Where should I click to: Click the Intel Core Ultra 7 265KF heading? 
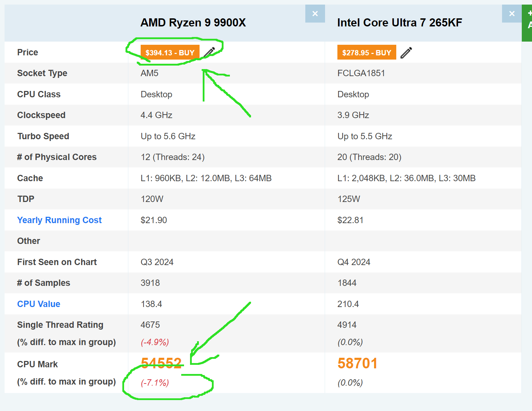coord(399,23)
